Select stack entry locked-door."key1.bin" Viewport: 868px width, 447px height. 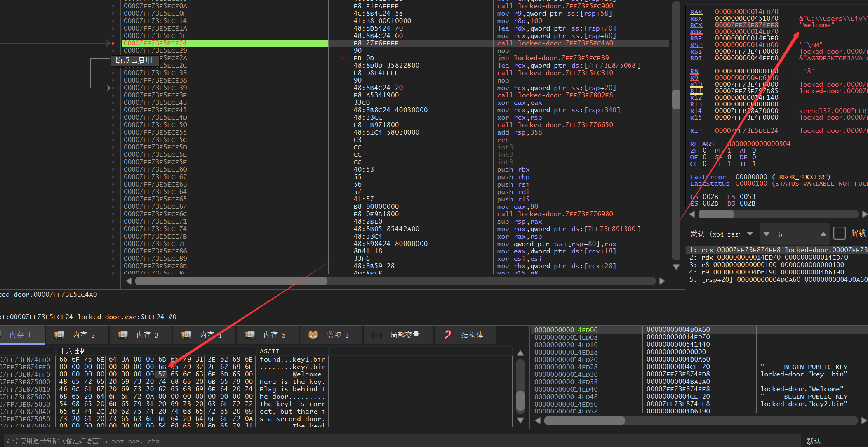click(804, 374)
